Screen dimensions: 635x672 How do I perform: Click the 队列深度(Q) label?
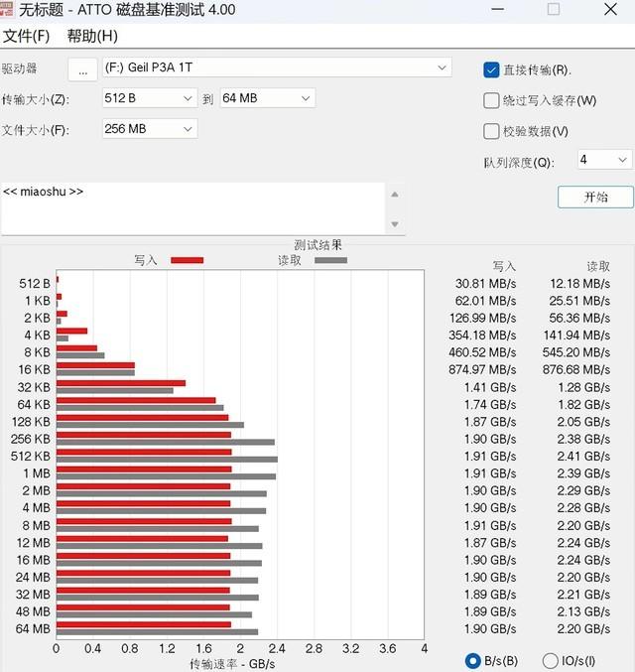coord(519,163)
